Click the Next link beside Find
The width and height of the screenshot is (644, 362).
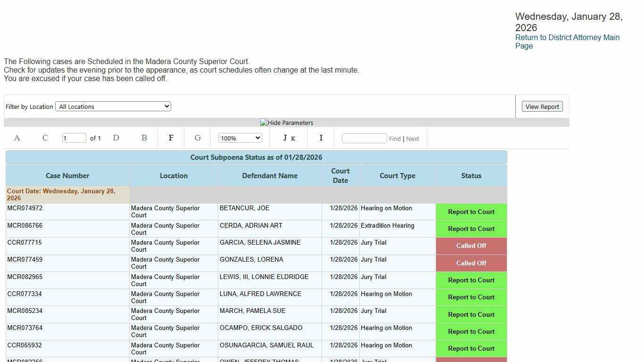413,139
